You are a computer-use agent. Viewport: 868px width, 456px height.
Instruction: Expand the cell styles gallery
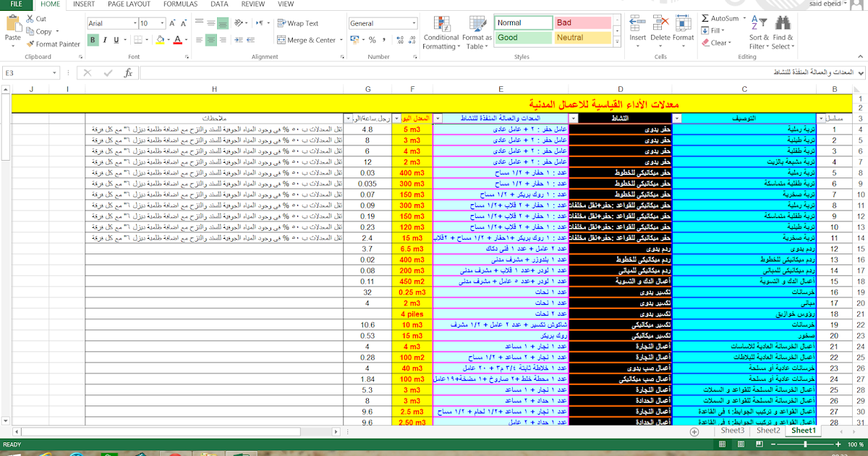[x=616, y=40]
